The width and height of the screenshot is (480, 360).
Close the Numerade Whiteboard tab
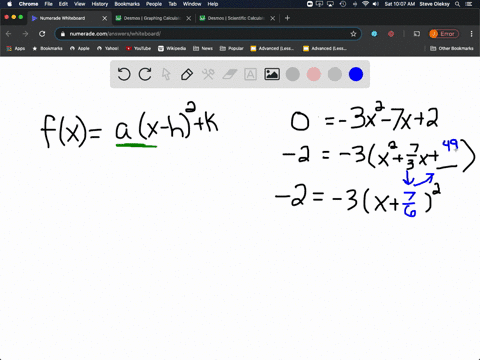[x=105, y=18]
